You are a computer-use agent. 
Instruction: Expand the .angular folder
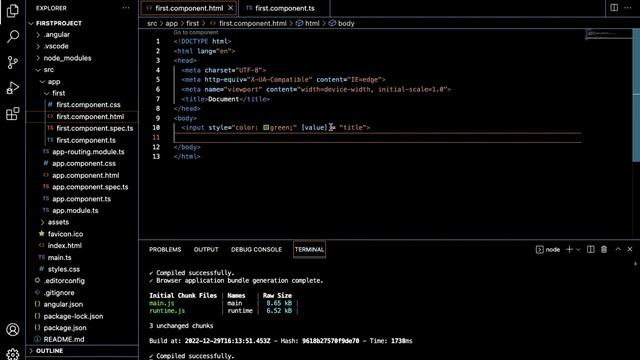pyautogui.click(x=57, y=35)
